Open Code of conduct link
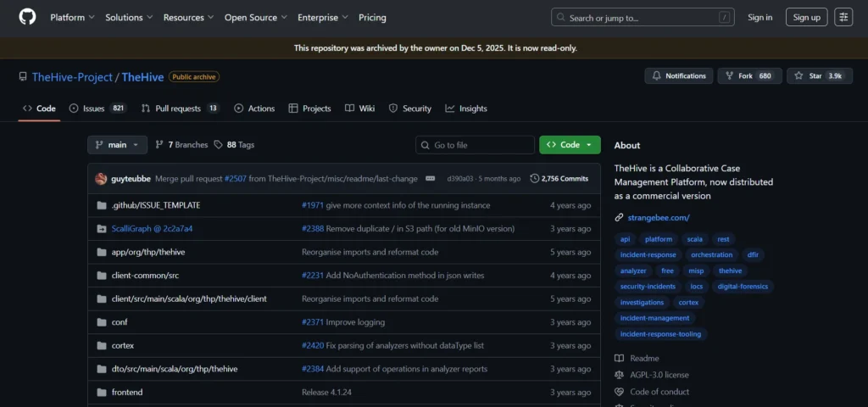Viewport: 868px width, 407px height. pos(659,392)
